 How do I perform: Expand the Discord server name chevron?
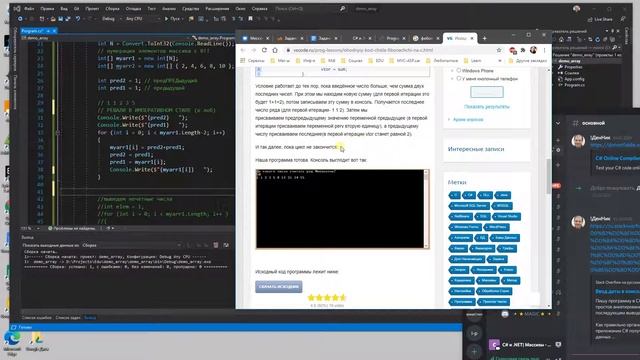click(558, 123)
